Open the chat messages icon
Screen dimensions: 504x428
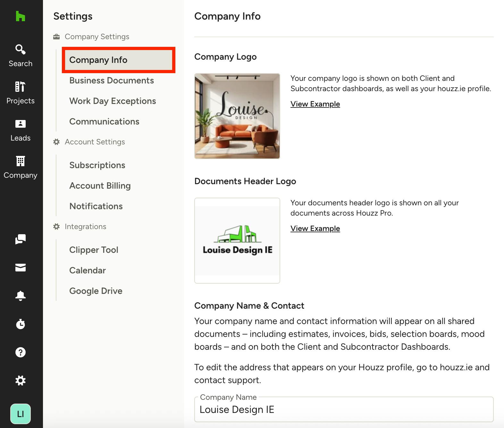21,239
